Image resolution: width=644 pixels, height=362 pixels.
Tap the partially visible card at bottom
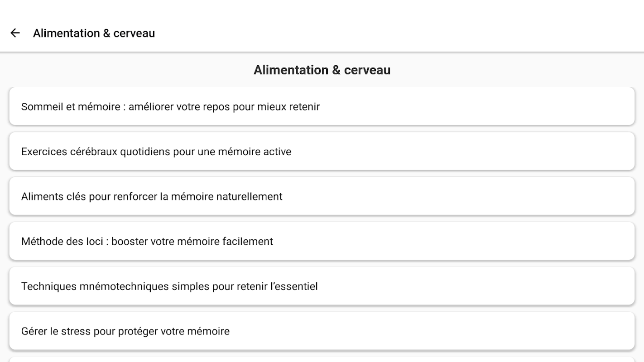pyautogui.click(x=322, y=359)
